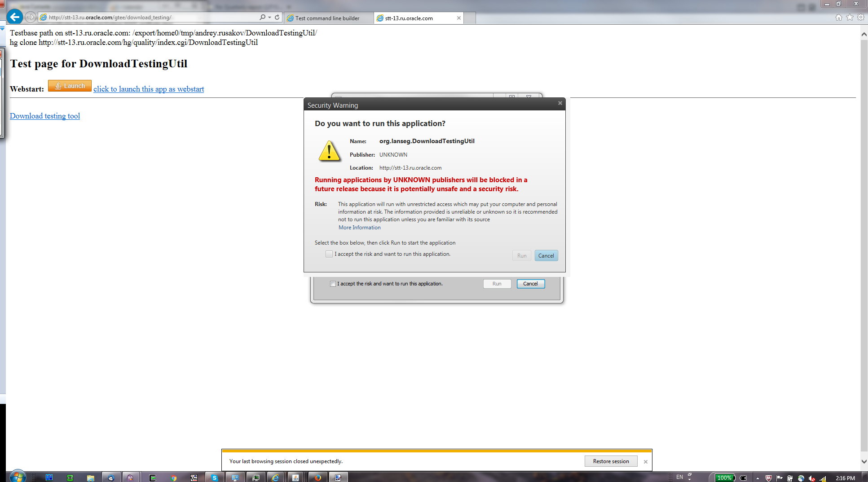This screenshot has width=868, height=482.
Task: Show hidden system tray icons
Action: click(x=758, y=478)
